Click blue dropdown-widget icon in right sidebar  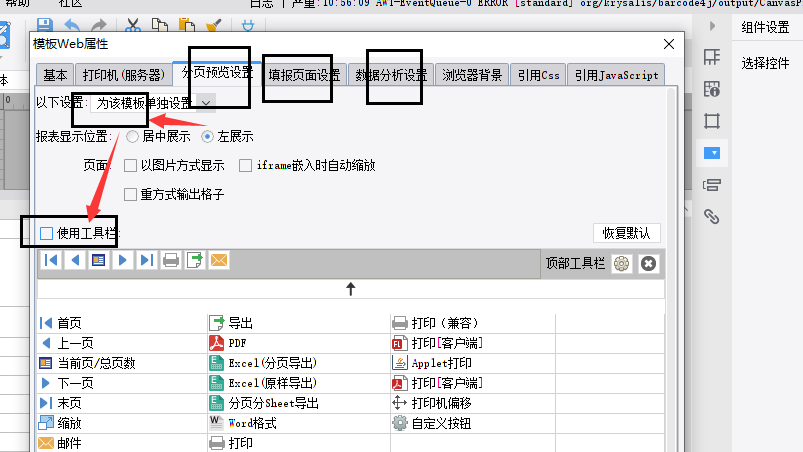pos(712,153)
